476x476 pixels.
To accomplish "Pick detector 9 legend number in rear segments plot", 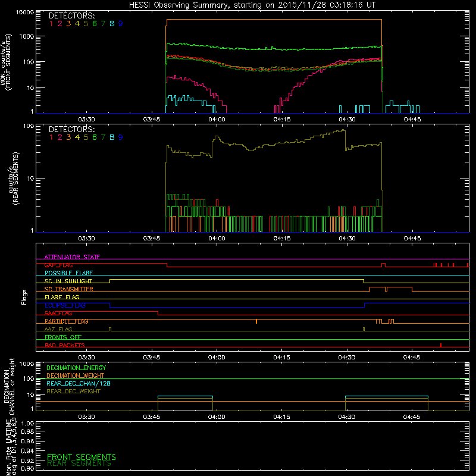I will coord(121,137).
